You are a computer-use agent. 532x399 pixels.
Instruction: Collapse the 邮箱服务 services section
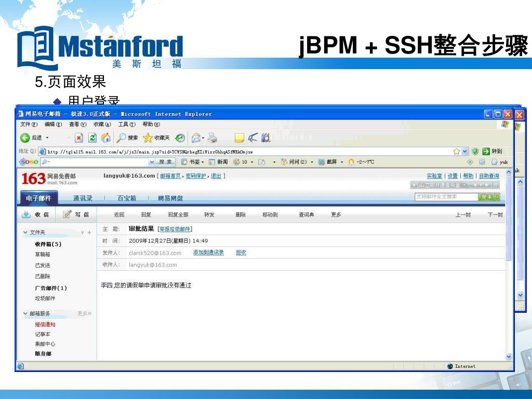click(x=25, y=313)
